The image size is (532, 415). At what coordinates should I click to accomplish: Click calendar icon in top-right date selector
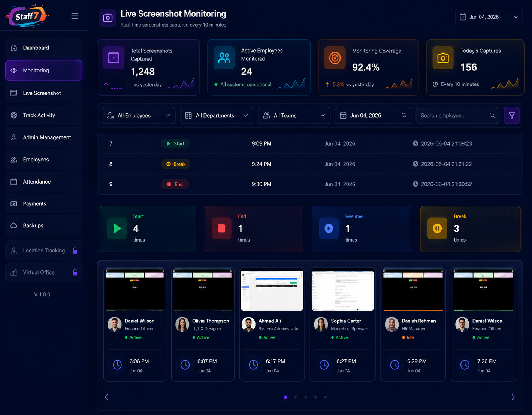463,17
